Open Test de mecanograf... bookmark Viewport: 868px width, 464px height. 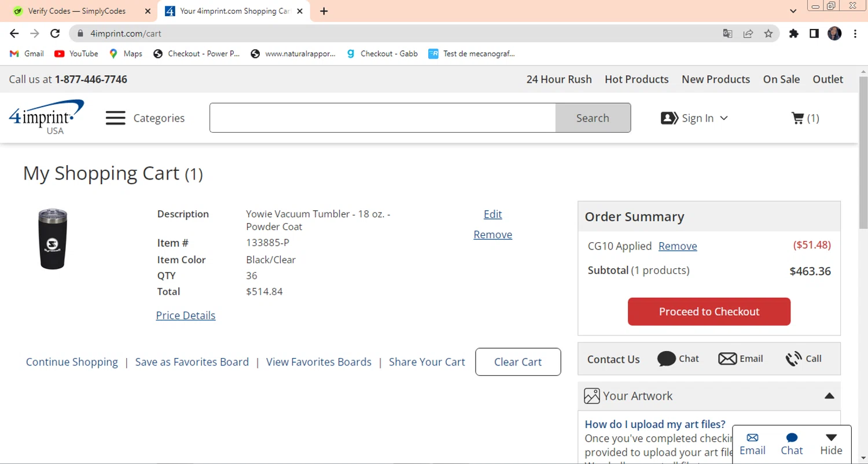coord(472,53)
